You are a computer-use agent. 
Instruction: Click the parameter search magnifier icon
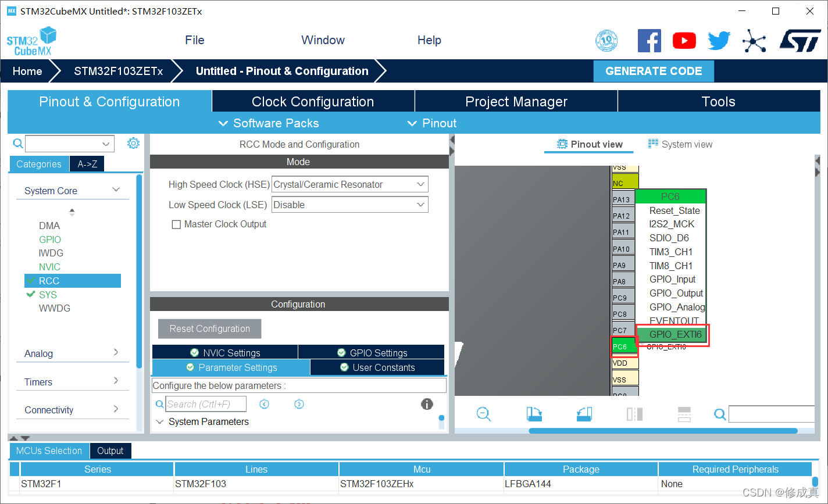tap(160, 404)
